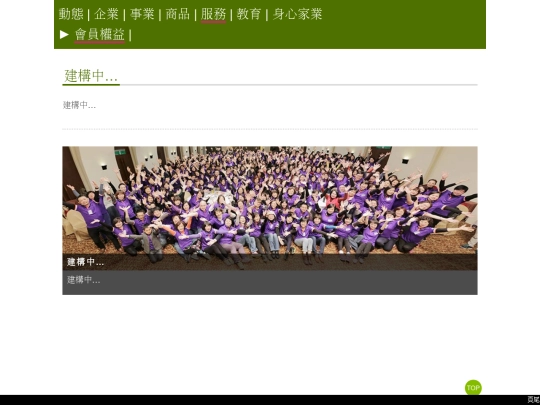
Task: Jump back up with the green TOP button
Action: (x=473, y=387)
